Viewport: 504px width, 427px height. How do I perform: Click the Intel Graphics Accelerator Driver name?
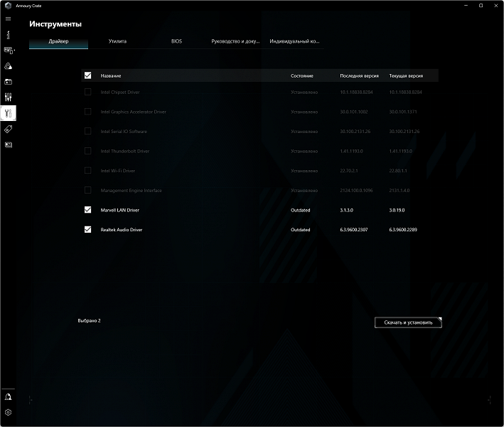[134, 112]
